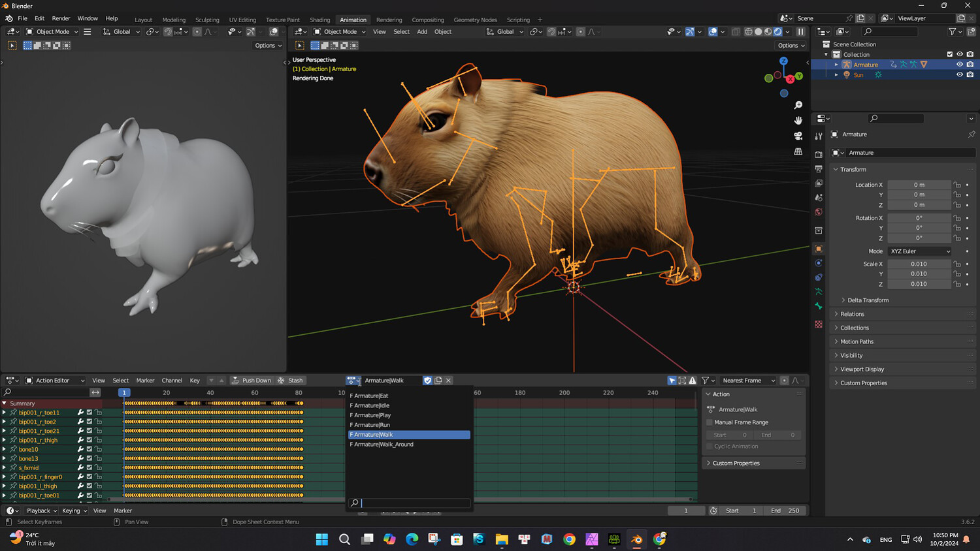Switch to perspective/orthographic grid icon
The width and height of the screenshot is (980, 551).
tap(798, 151)
